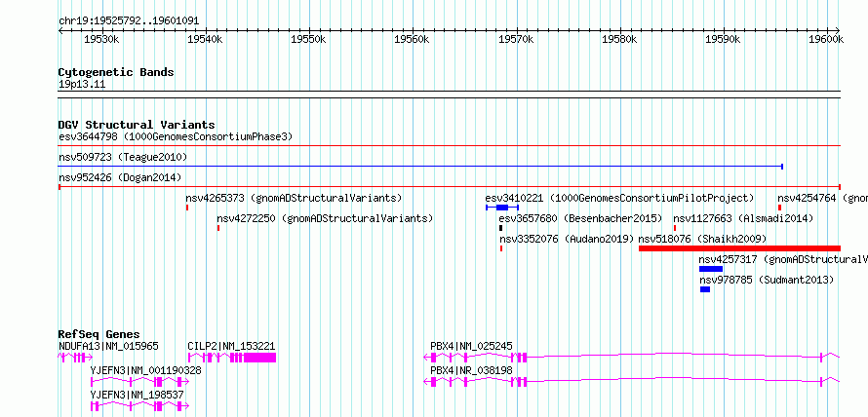
Task: Open variant label esv3644798 (1000GenomesConsortiumPhase3)
Action: pyautogui.click(x=176, y=136)
